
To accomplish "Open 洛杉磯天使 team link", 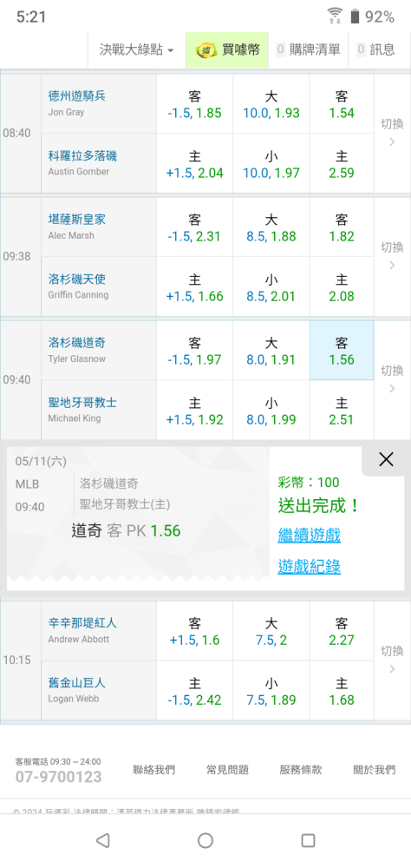I will tap(75, 279).
